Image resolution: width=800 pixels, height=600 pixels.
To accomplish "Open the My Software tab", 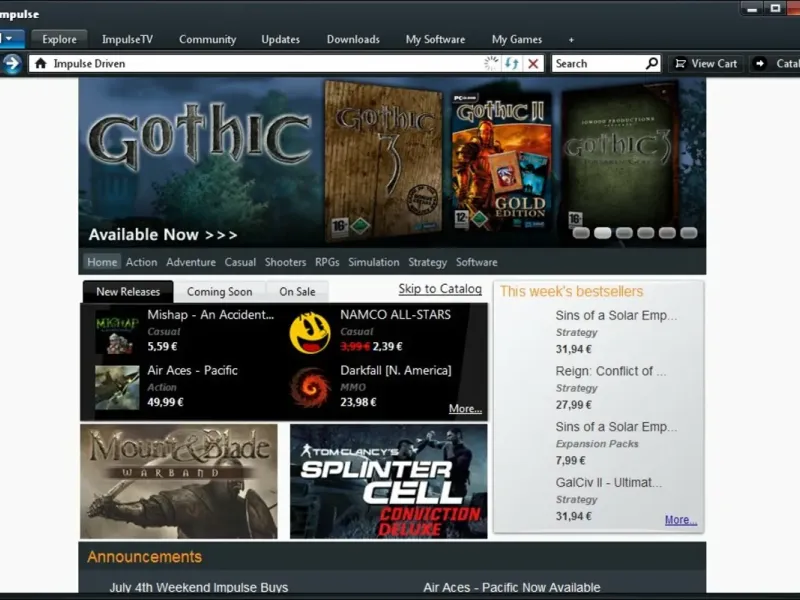I will [x=435, y=39].
